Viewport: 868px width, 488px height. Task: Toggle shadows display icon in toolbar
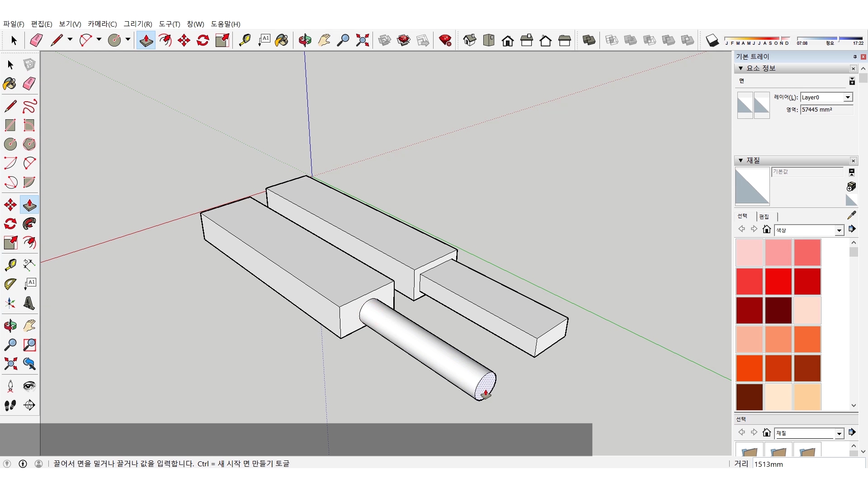pos(712,40)
